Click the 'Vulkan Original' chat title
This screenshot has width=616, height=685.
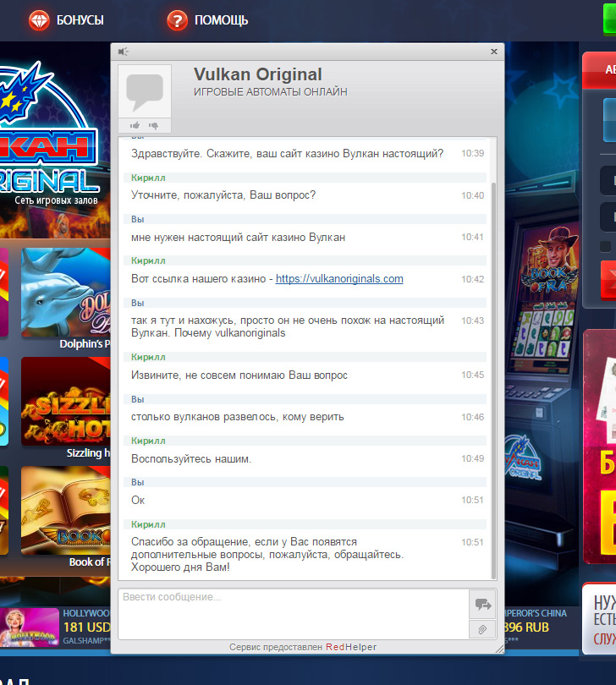(x=258, y=74)
